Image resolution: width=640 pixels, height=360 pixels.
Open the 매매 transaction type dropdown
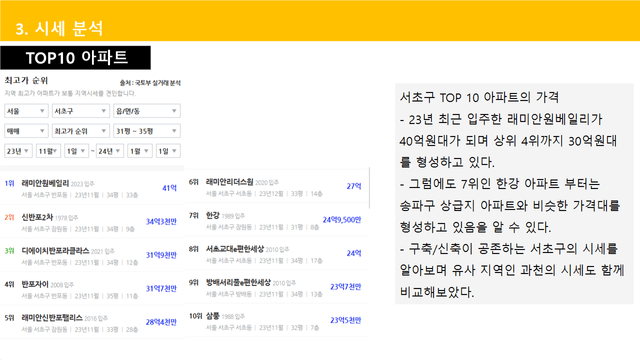(26, 131)
